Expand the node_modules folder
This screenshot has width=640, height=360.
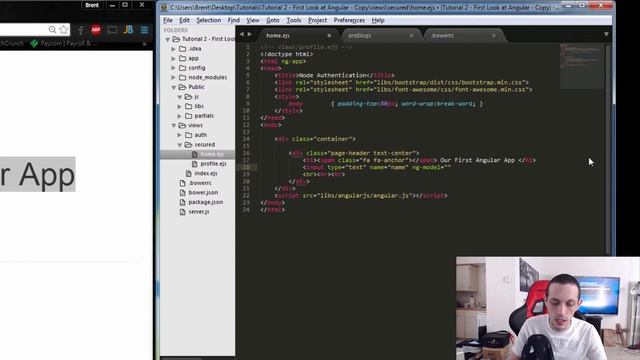173,77
